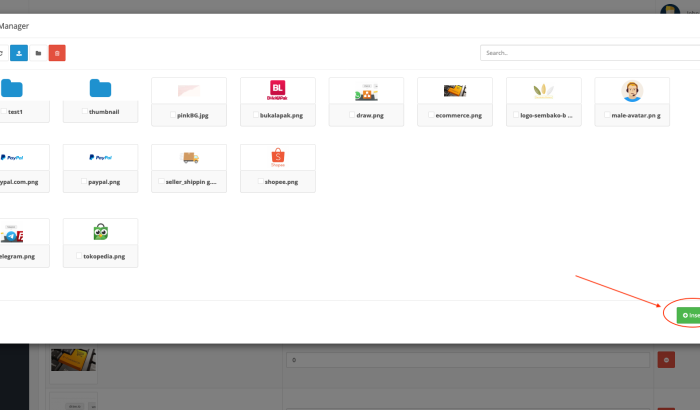Click the red remove button in background page
This screenshot has height=410, width=700.
tap(666, 360)
